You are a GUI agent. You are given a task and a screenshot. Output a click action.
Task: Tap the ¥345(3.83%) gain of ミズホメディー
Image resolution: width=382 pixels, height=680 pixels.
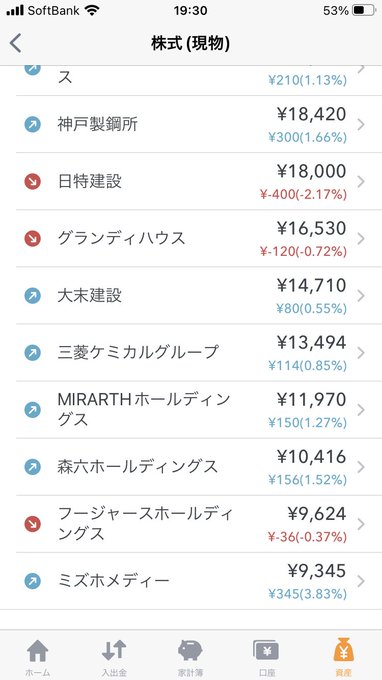pyautogui.click(x=307, y=594)
